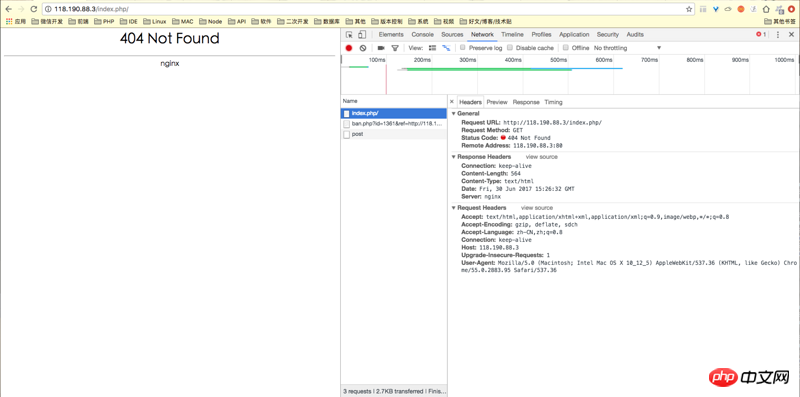Click the Name column header

(394, 101)
